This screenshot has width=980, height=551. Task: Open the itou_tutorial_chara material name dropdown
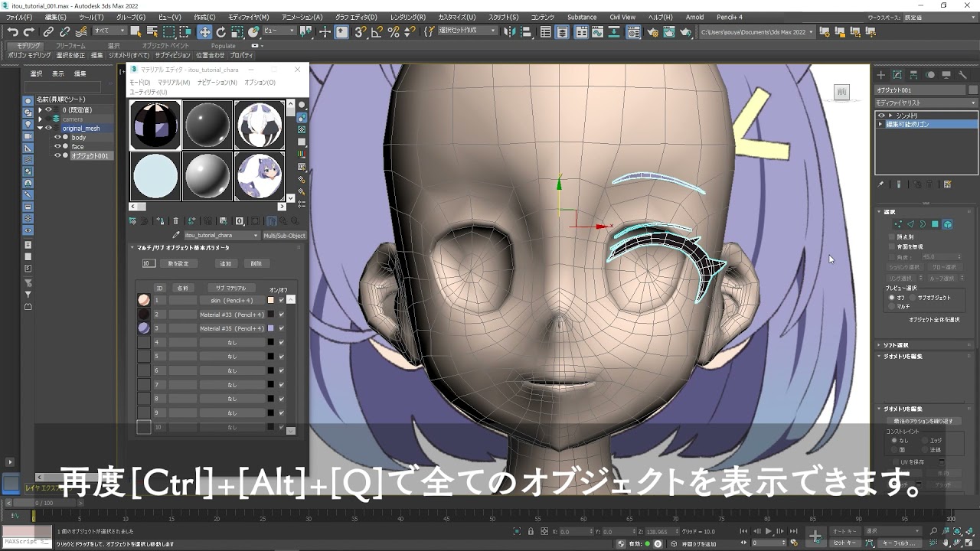[x=221, y=236]
